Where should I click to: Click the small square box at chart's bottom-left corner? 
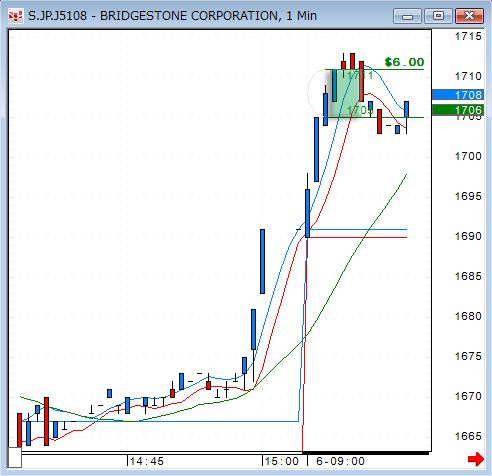click(x=15, y=457)
